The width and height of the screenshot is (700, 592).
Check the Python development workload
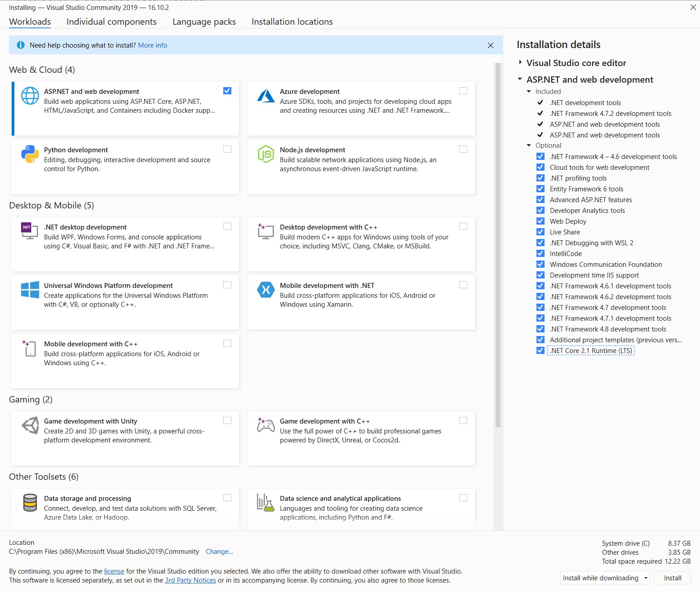point(227,149)
